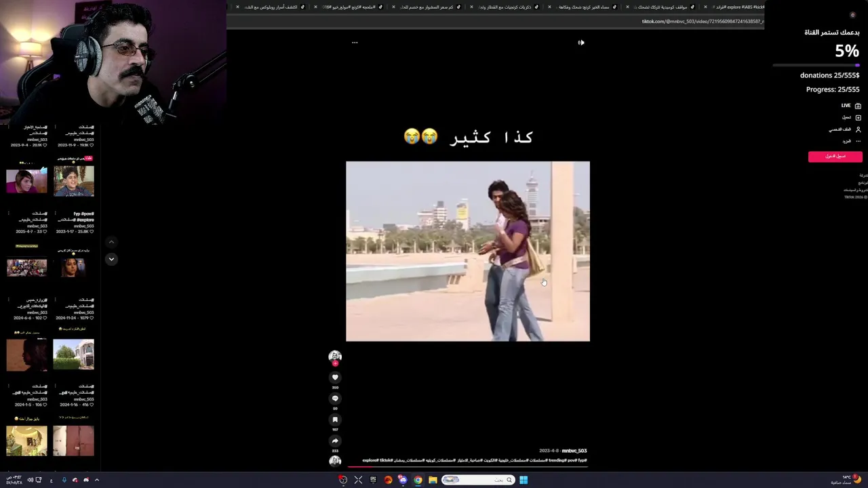Open the volume control in the system tray

click(30, 480)
